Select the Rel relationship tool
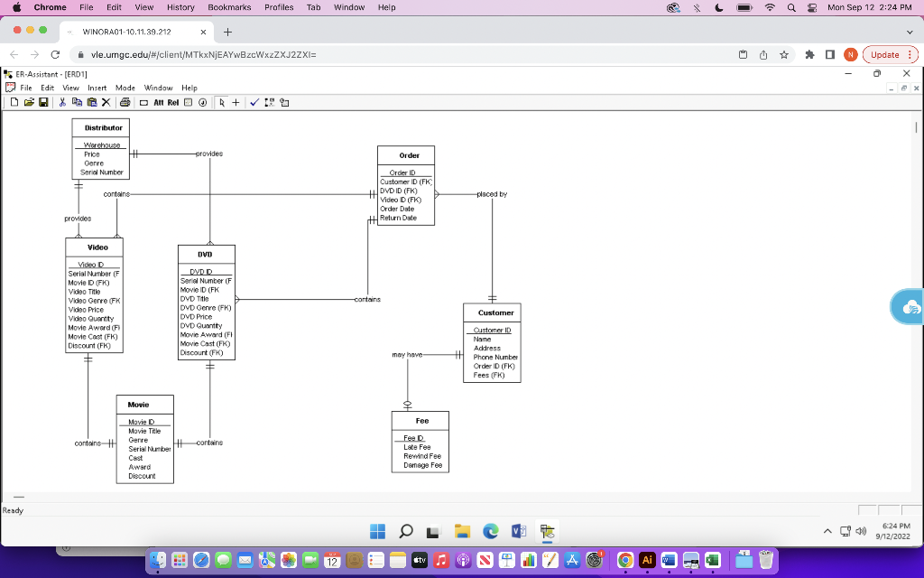The height and width of the screenshot is (578, 924). [171, 102]
